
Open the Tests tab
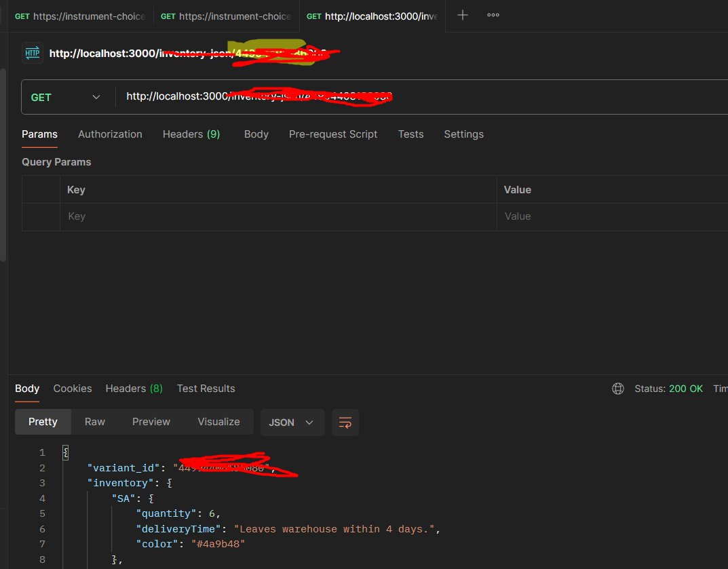tap(410, 134)
